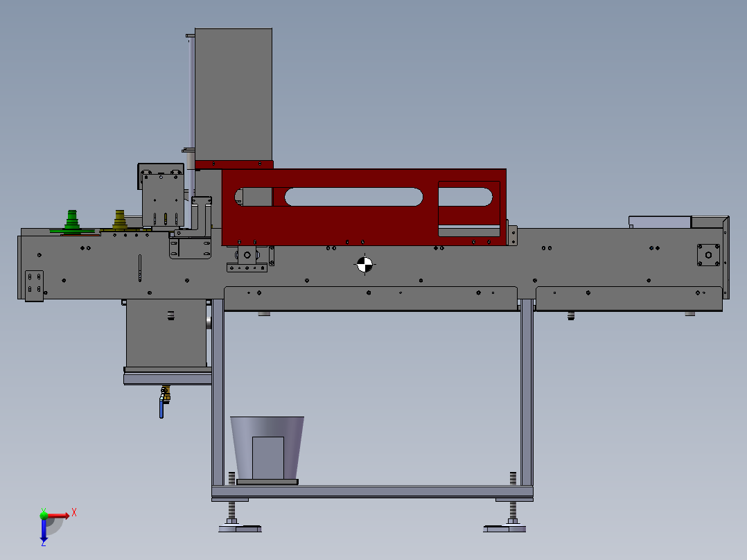Select the red X axis of the triad

point(58,516)
